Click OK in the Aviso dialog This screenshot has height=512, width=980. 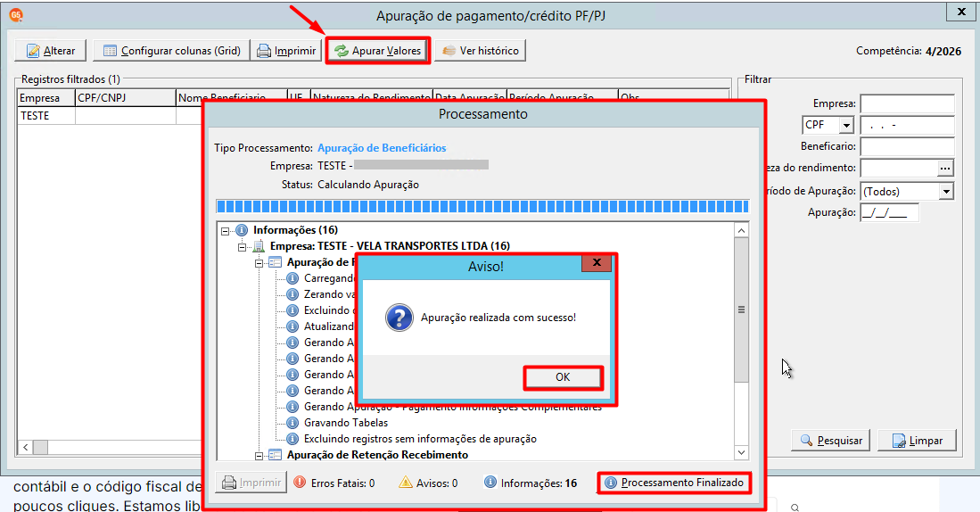563,377
